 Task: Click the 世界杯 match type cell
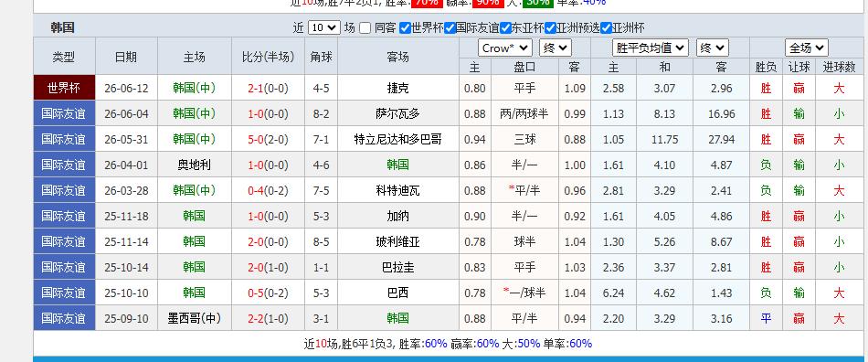[64, 88]
